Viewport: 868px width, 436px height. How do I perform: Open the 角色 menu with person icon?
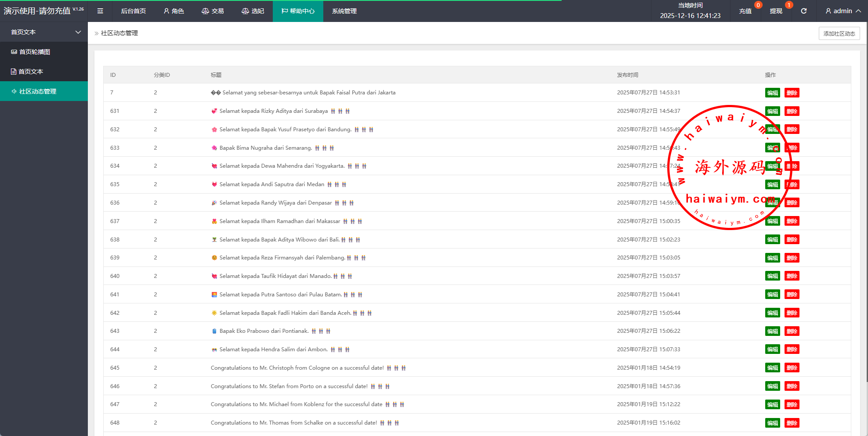click(x=174, y=11)
